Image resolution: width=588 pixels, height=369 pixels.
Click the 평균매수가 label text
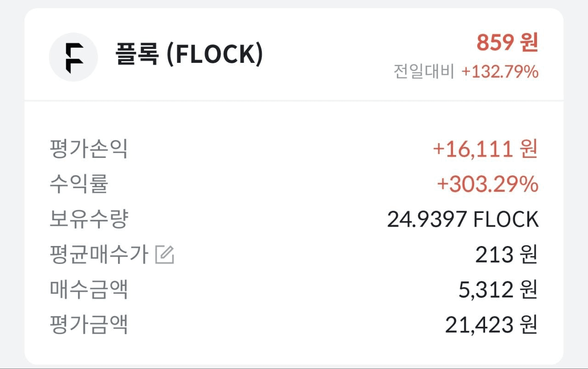[x=99, y=255]
